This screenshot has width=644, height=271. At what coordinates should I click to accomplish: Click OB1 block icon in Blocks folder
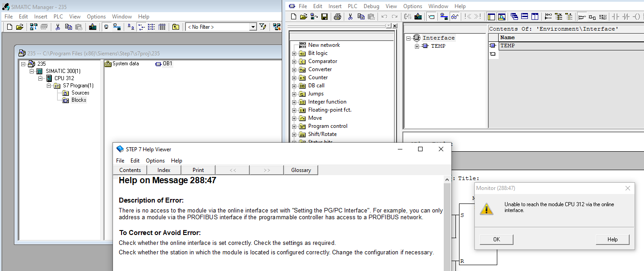158,63
